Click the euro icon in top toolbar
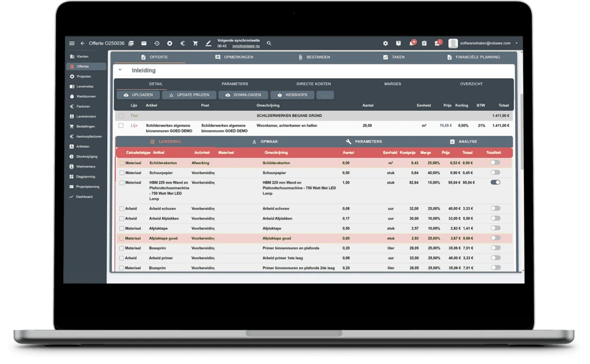This screenshot has height=364, width=590. click(x=183, y=43)
